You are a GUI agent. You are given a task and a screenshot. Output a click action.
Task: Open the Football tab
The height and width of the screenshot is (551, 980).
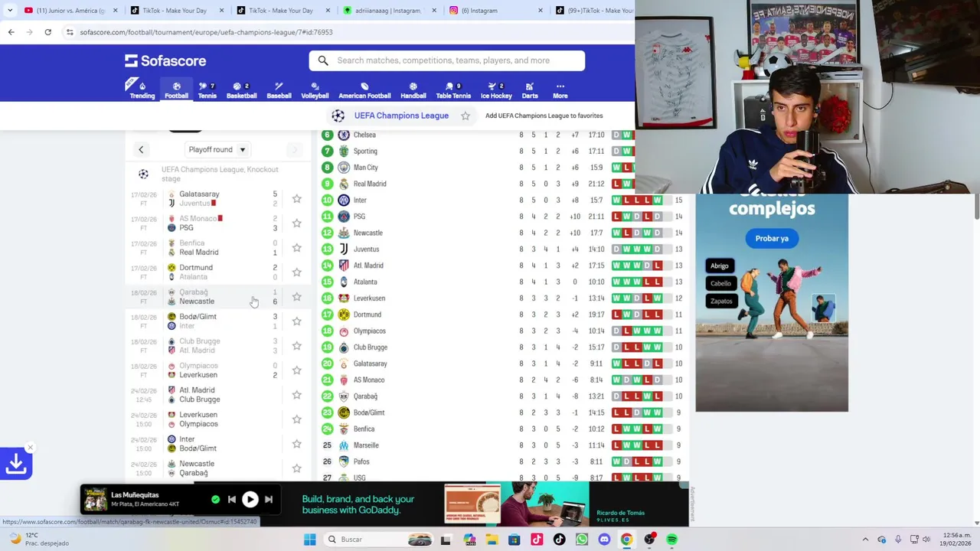176,90
